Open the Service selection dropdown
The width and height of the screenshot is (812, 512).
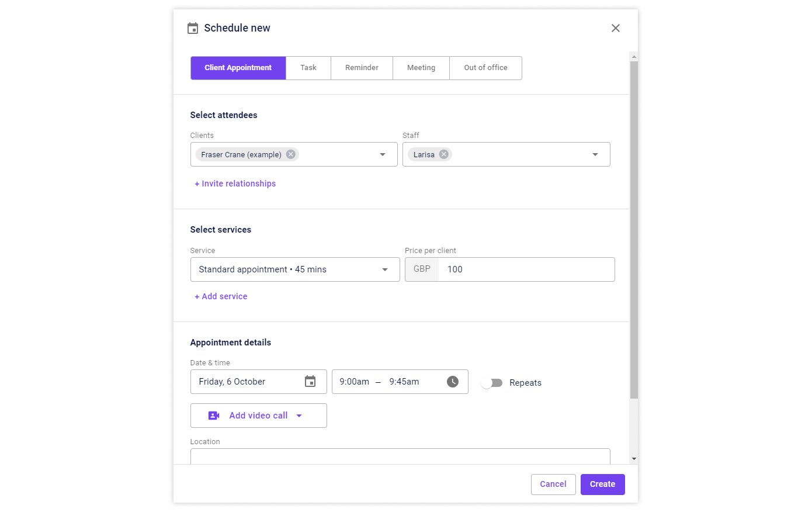click(384, 269)
